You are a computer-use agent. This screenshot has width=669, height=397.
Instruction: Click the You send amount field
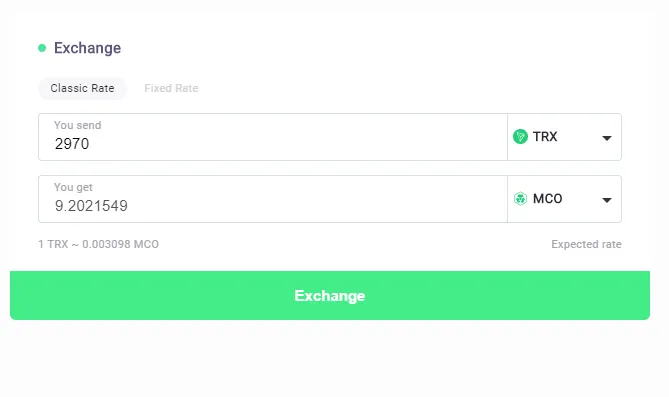[273, 137]
